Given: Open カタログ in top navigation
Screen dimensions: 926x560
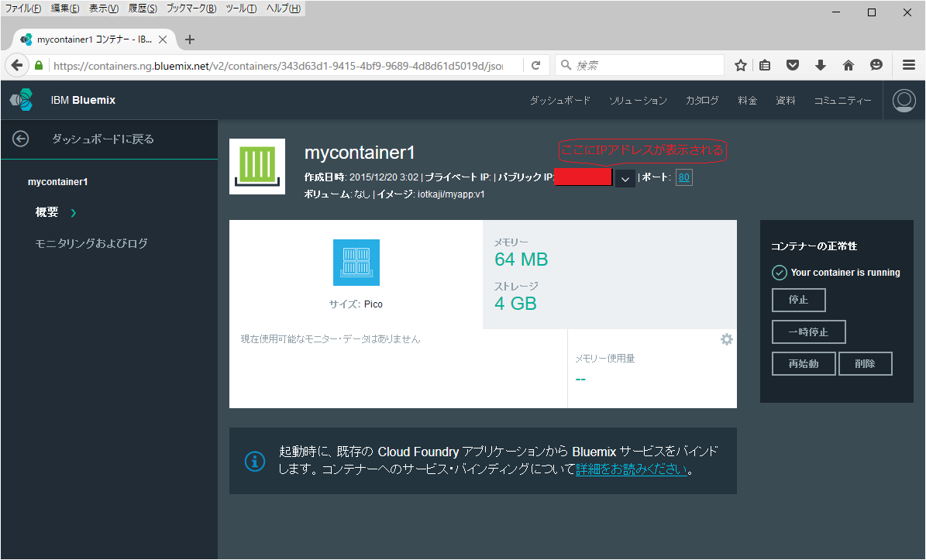Looking at the screenshot, I should [702, 101].
